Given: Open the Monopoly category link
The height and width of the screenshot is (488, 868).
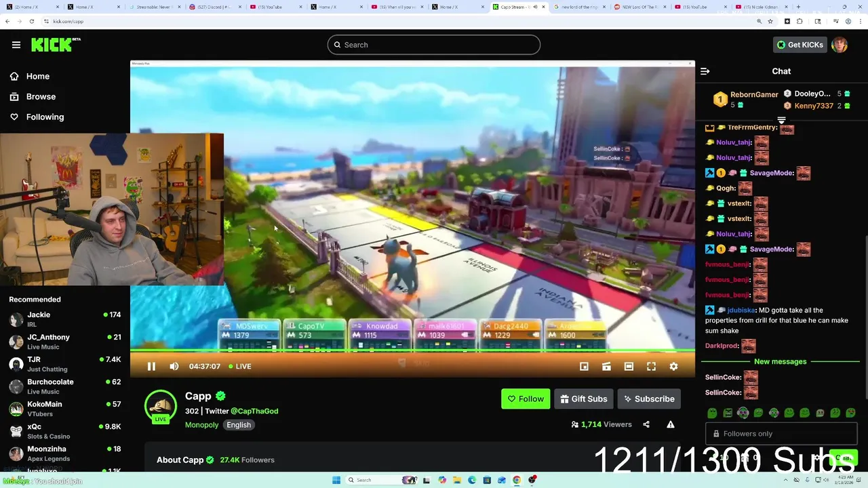Looking at the screenshot, I should (201, 425).
